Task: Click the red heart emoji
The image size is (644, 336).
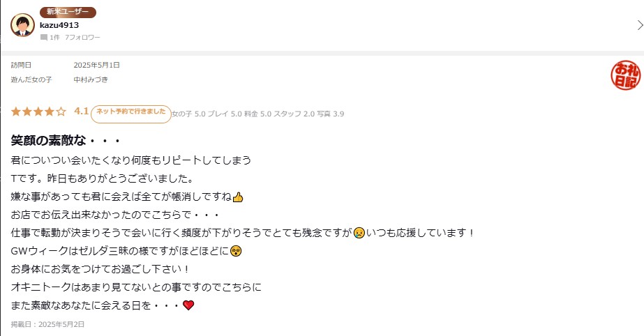Action: point(188,305)
